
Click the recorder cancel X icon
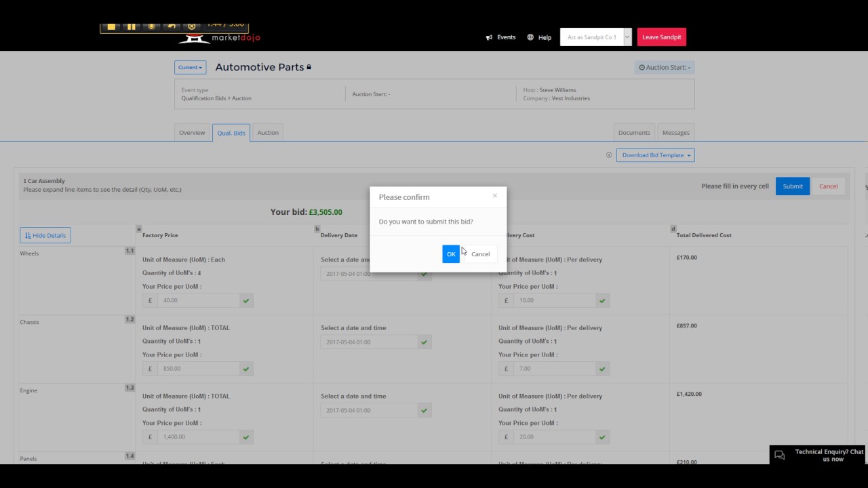click(x=191, y=26)
